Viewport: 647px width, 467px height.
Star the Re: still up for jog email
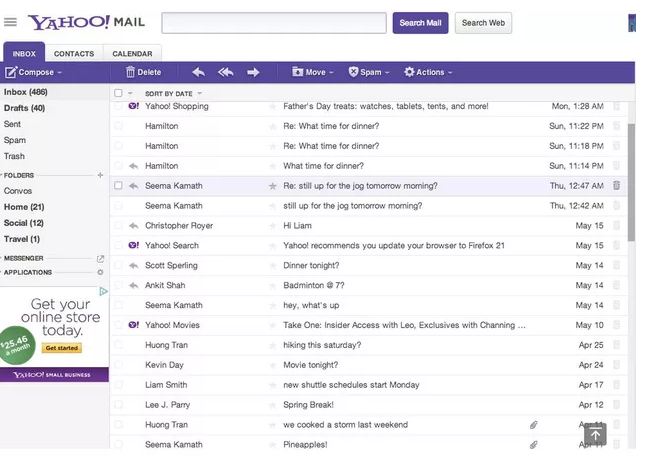tap(272, 186)
